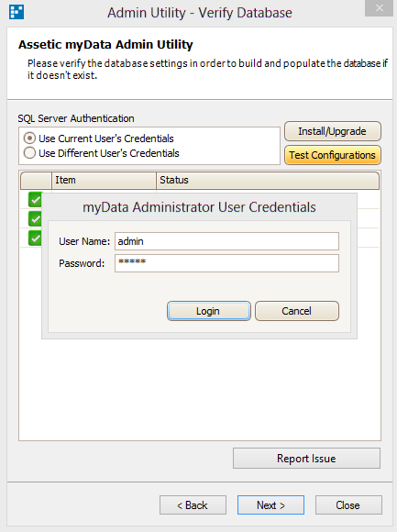Click the Login button
The width and height of the screenshot is (397, 532).
(209, 311)
